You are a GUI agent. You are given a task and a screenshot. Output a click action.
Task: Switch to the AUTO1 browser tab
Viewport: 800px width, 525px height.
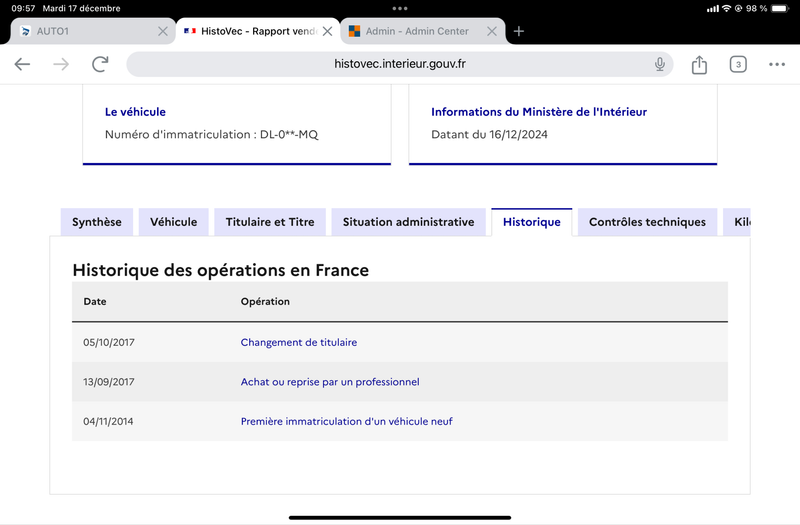(93, 31)
